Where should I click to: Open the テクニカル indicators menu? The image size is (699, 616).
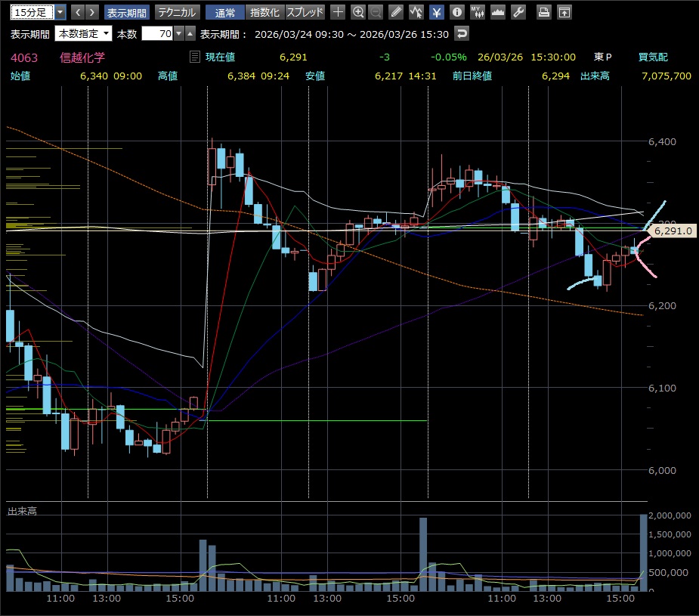click(x=177, y=12)
